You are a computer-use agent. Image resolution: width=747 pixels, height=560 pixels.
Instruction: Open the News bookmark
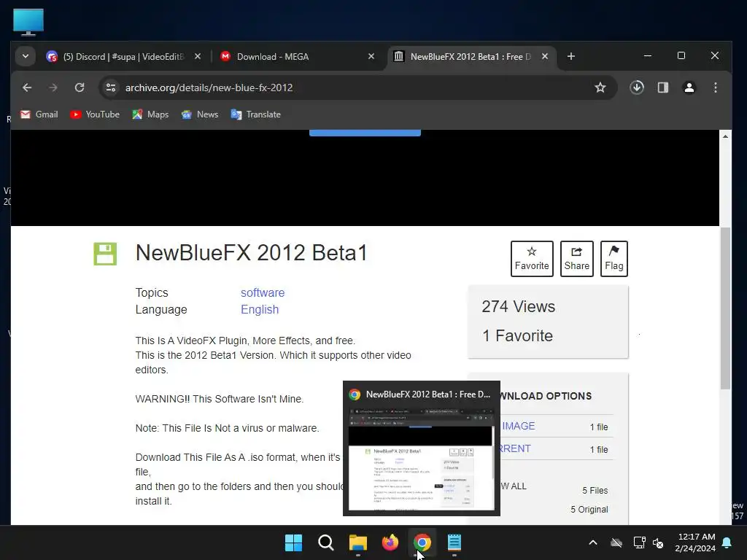click(x=200, y=114)
